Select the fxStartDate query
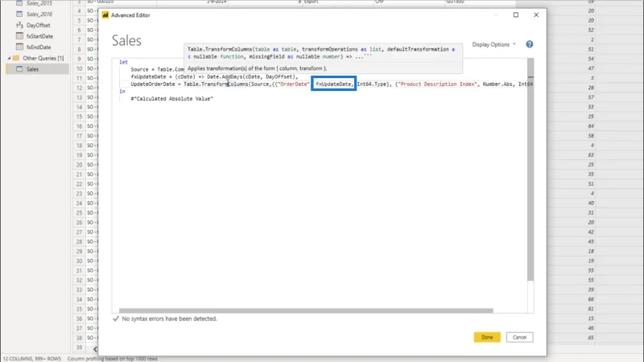Image resolution: width=644 pixels, height=362 pixels. (39, 36)
